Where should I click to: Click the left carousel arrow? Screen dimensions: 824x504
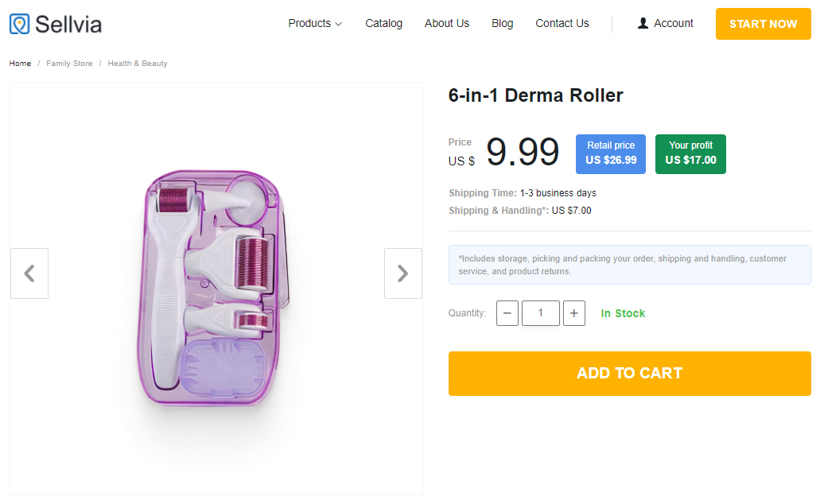coord(29,273)
